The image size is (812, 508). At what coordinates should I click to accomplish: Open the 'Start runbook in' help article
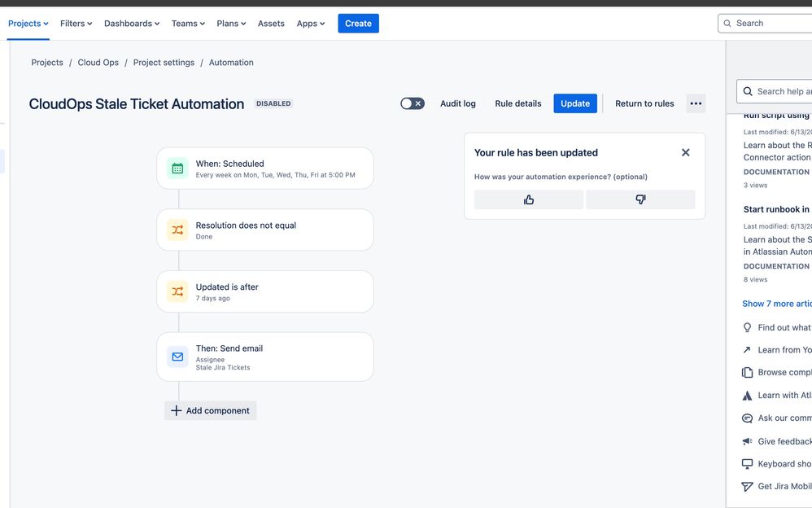pos(777,209)
